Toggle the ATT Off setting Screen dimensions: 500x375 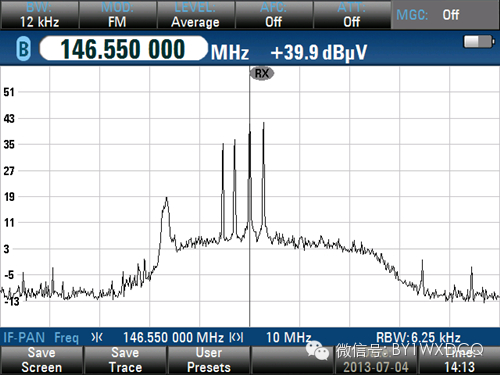coord(352,15)
